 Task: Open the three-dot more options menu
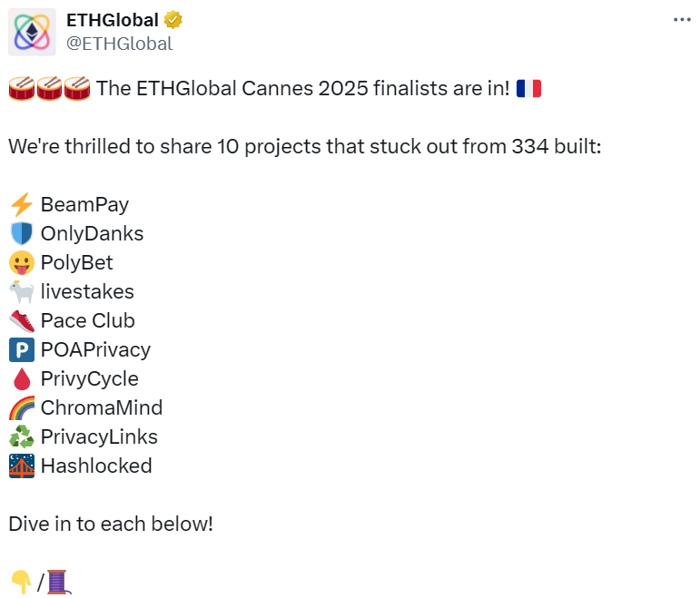[x=681, y=20]
